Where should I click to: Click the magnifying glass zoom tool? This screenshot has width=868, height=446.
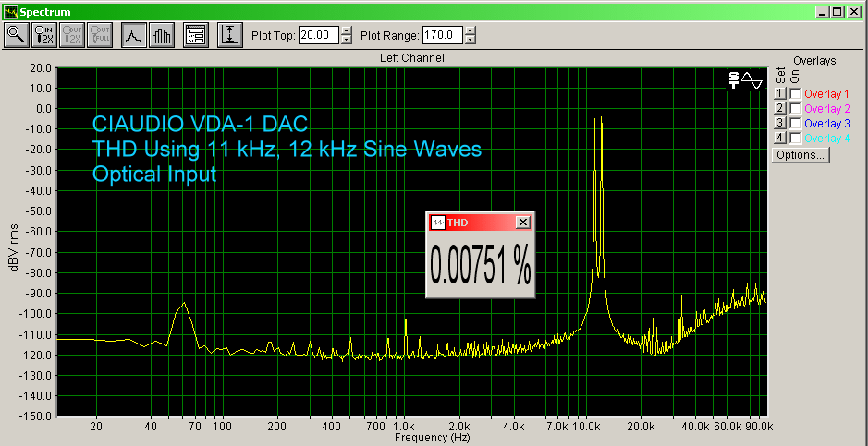click(x=17, y=36)
